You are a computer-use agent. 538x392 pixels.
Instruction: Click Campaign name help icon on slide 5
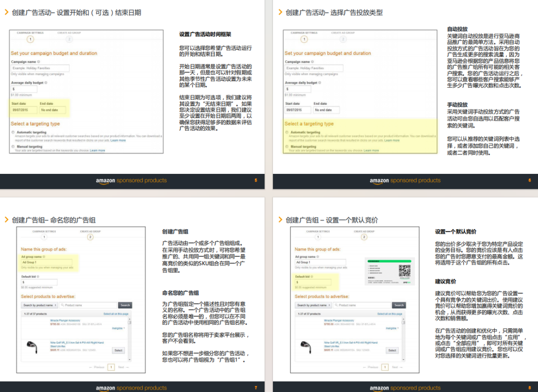point(38,62)
